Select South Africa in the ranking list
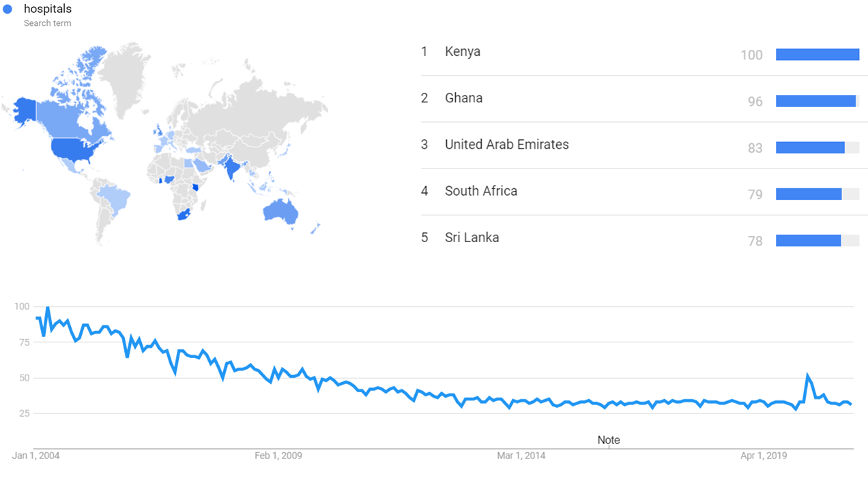This screenshot has width=868, height=485. tap(480, 191)
